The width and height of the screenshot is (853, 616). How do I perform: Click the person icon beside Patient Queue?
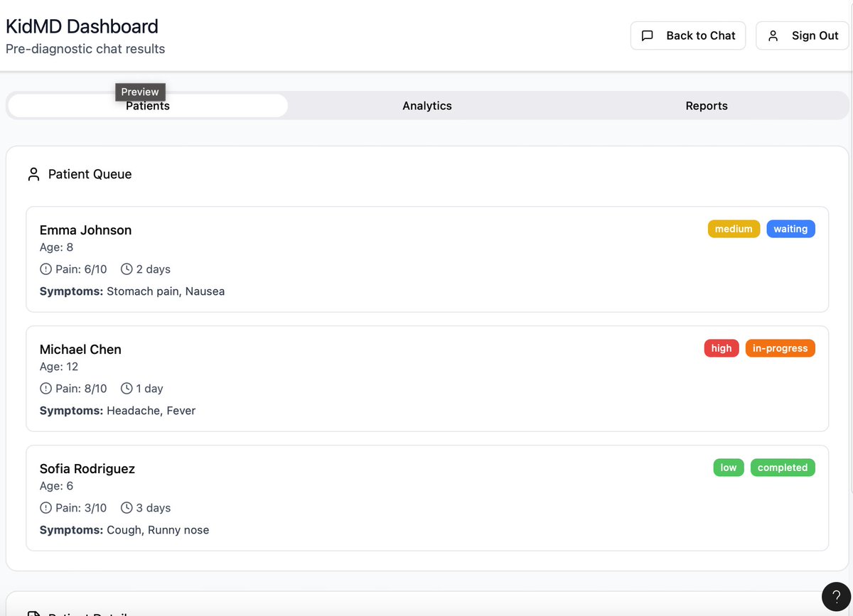(33, 174)
